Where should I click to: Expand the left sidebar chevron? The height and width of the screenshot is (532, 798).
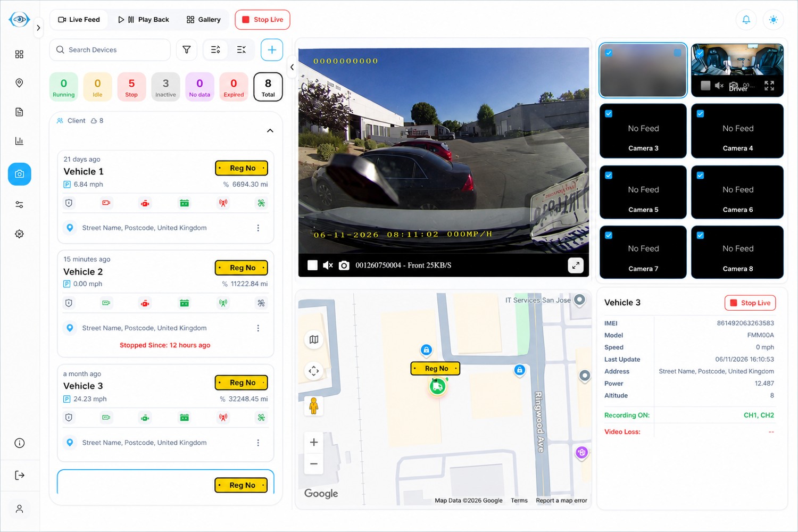[x=38, y=28]
